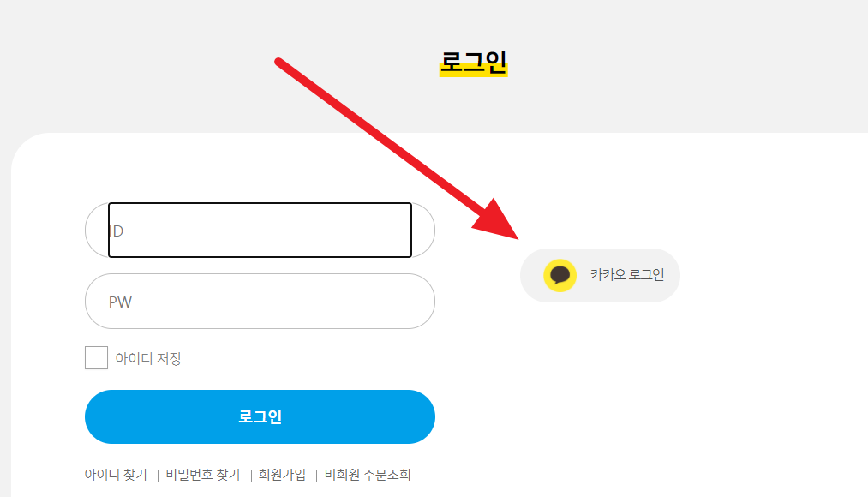Go to 회원가입 sign-up link
Image resolution: width=868 pixels, height=497 pixels.
tap(282, 475)
